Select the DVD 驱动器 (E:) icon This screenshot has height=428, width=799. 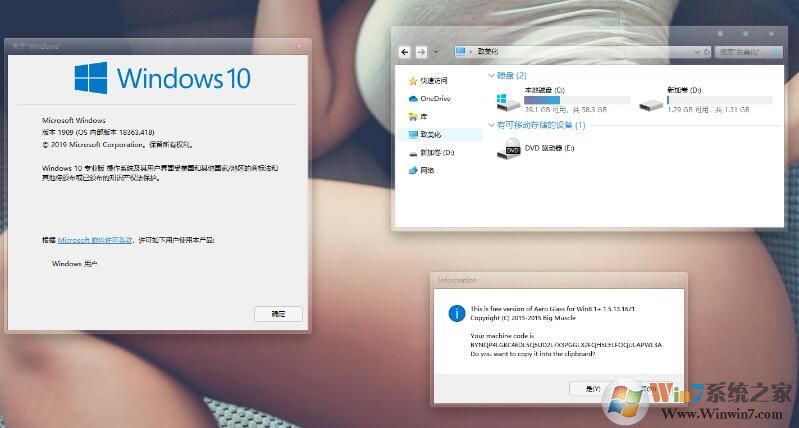tap(508, 148)
